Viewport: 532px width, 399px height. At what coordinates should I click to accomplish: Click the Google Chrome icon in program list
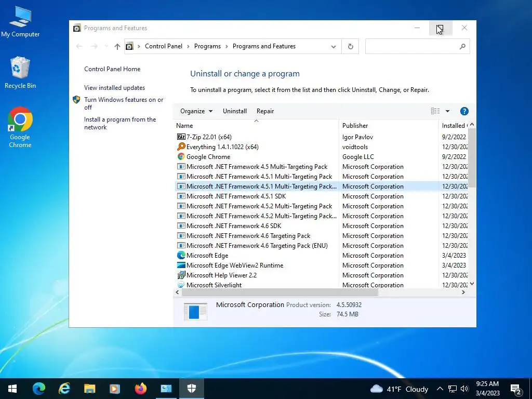(181, 156)
